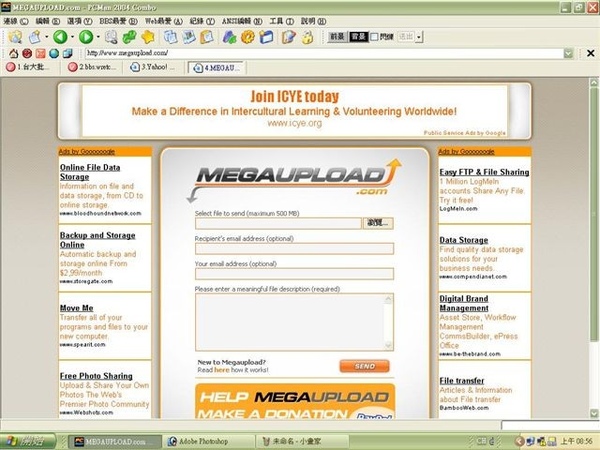Click the 瀏覽... browse file button
Image resolution: width=600 pixels, height=450 pixels.
(378, 223)
